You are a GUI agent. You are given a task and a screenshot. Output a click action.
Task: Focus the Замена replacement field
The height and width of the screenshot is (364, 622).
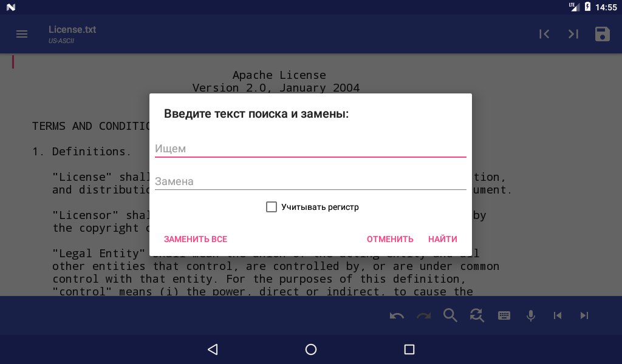pyautogui.click(x=310, y=181)
